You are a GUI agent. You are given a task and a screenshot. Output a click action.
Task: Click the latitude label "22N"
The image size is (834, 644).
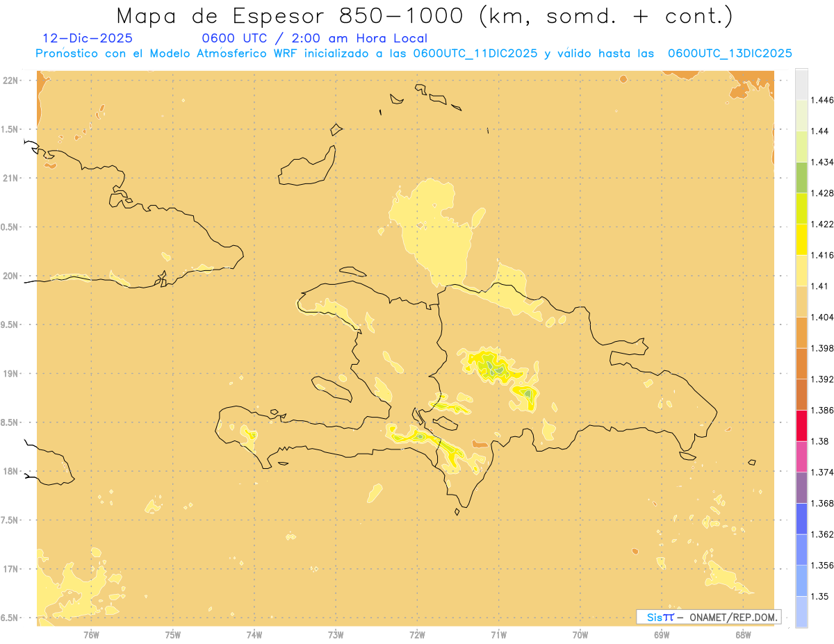pyautogui.click(x=11, y=81)
